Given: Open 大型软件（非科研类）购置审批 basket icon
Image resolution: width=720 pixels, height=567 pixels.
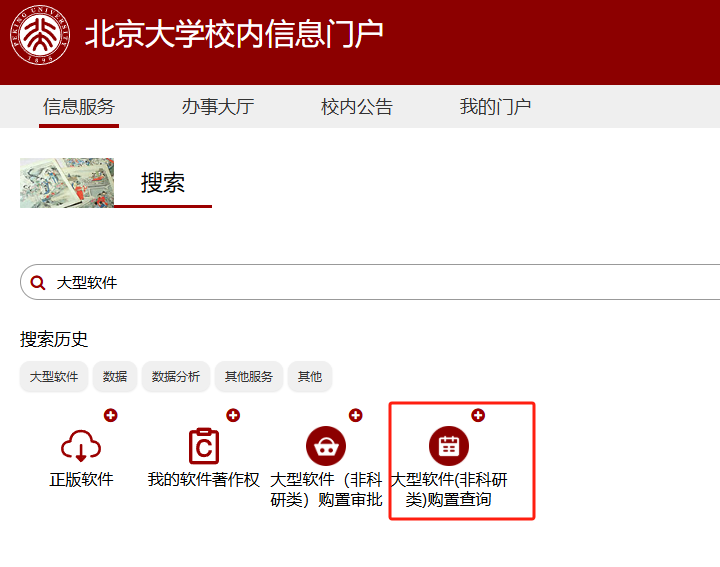Looking at the screenshot, I should pos(326,446).
